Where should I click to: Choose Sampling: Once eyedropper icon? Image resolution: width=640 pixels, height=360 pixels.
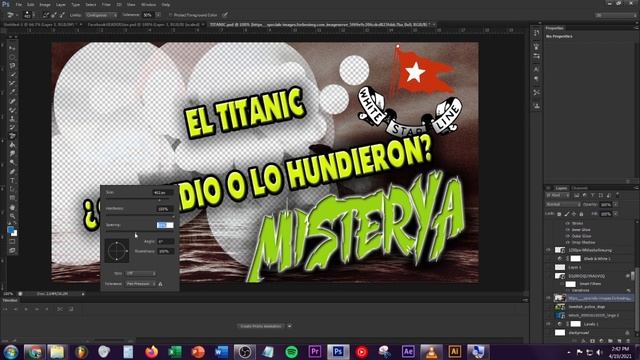[53, 15]
